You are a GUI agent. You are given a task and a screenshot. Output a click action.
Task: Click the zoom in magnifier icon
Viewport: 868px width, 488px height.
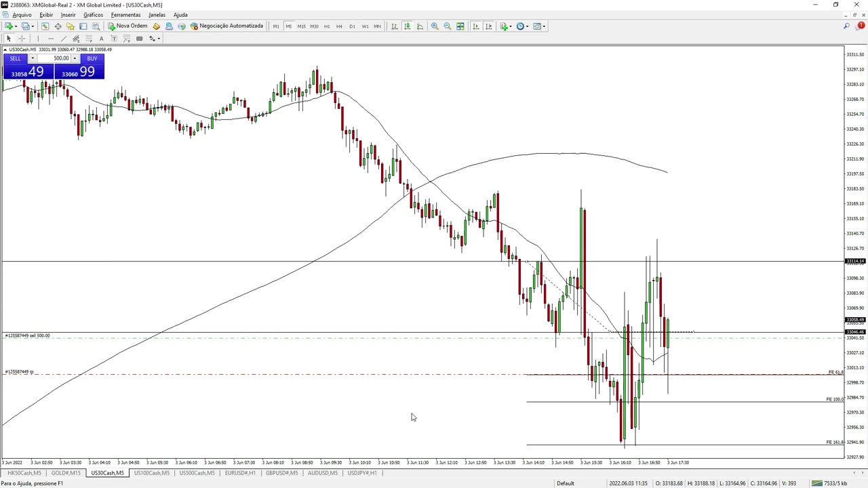[435, 26]
